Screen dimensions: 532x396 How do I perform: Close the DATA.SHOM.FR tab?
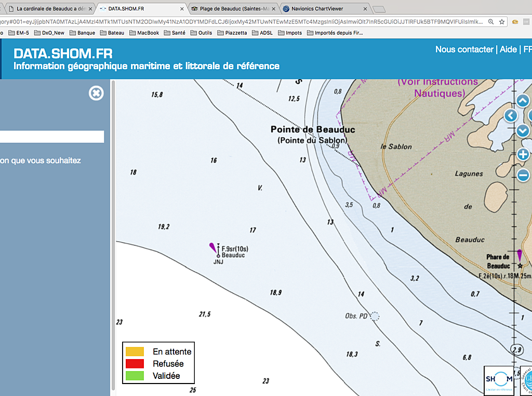click(x=182, y=9)
